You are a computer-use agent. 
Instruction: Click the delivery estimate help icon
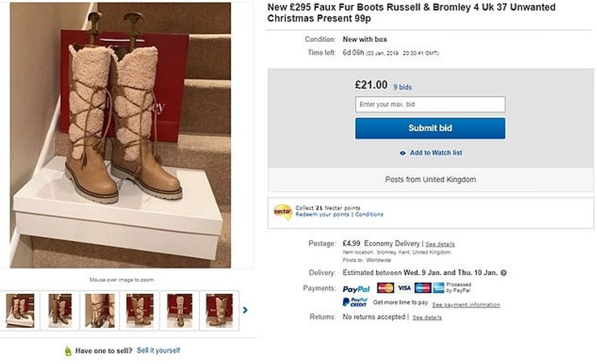click(504, 273)
